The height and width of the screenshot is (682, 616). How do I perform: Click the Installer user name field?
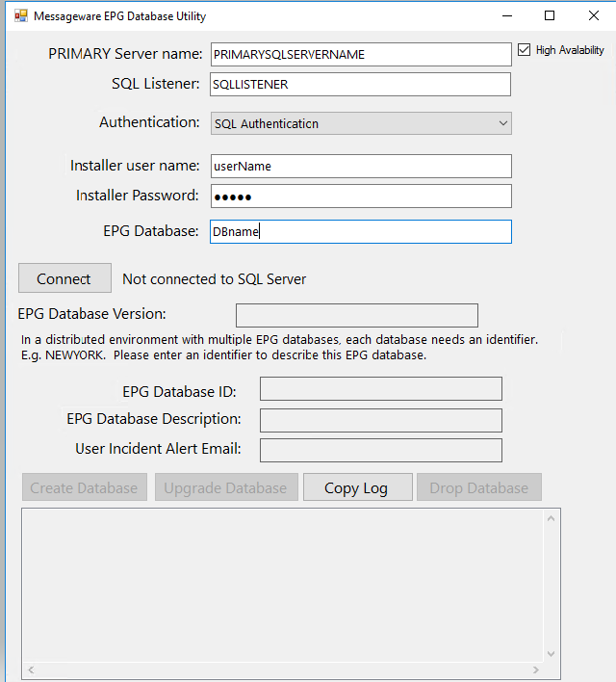(x=361, y=167)
